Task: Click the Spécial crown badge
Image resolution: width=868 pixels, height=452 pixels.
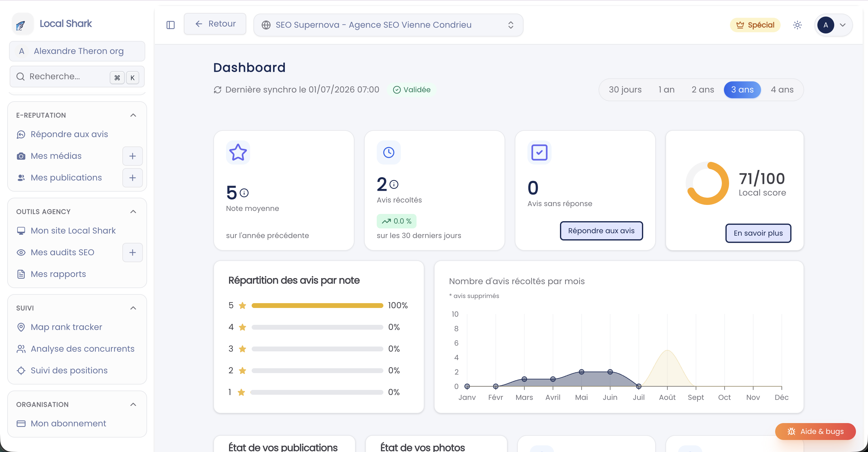Action: [x=755, y=25]
